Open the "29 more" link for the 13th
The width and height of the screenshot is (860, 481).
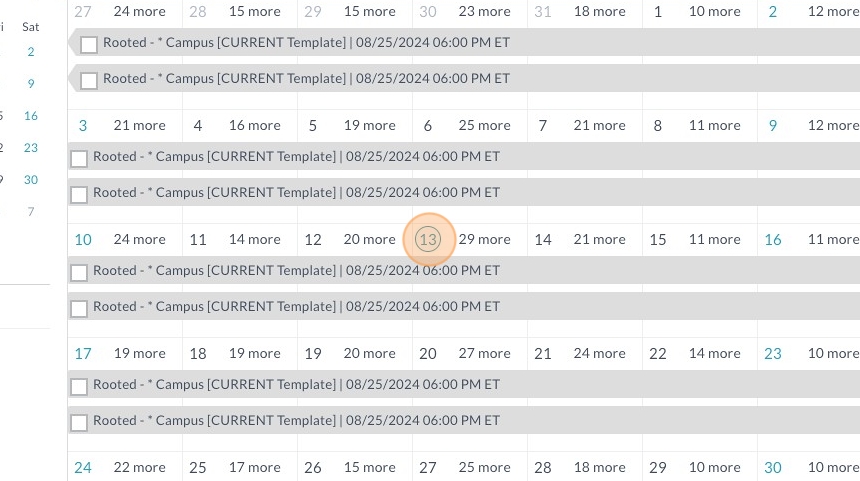pos(484,240)
